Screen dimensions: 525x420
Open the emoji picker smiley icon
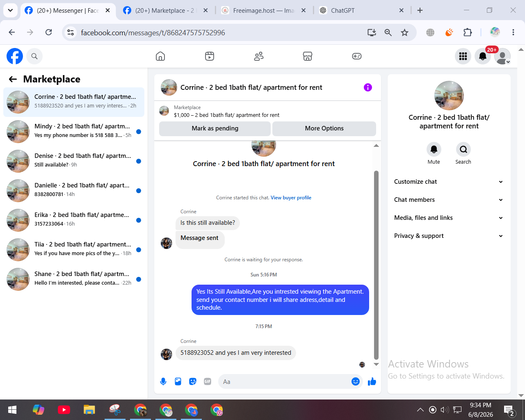(356, 381)
